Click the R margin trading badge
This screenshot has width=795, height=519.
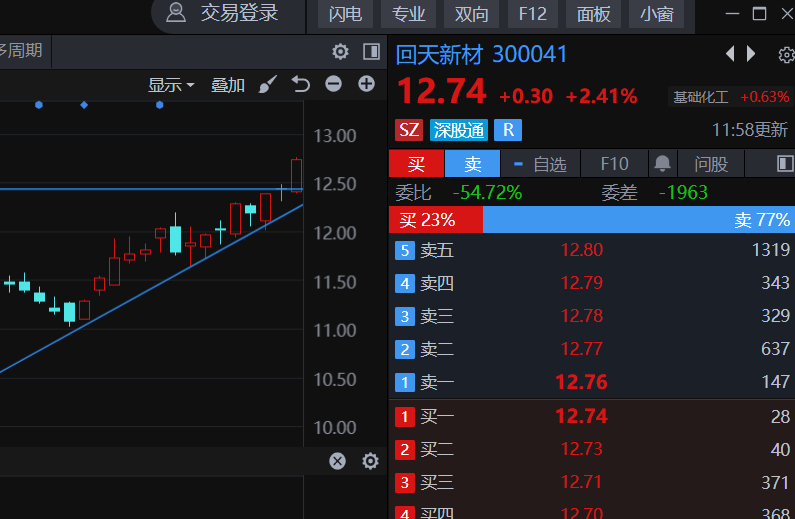click(x=508, y=130)
